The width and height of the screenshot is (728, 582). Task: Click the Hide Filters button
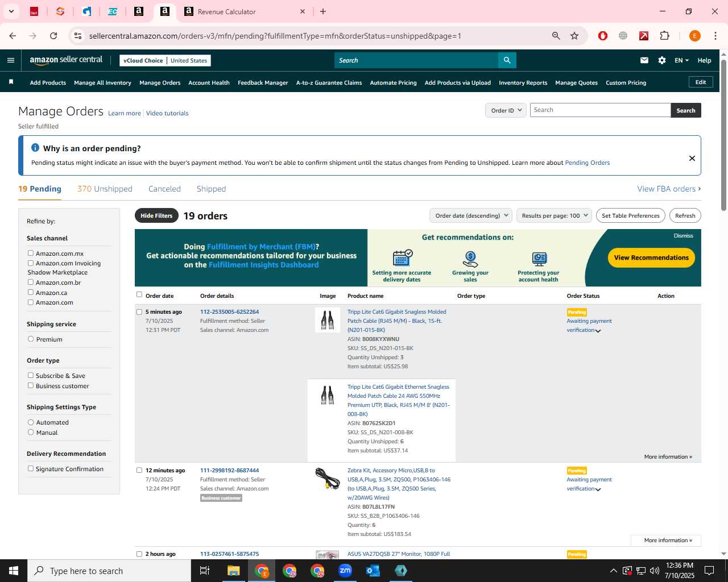click(x=156, y=215)
